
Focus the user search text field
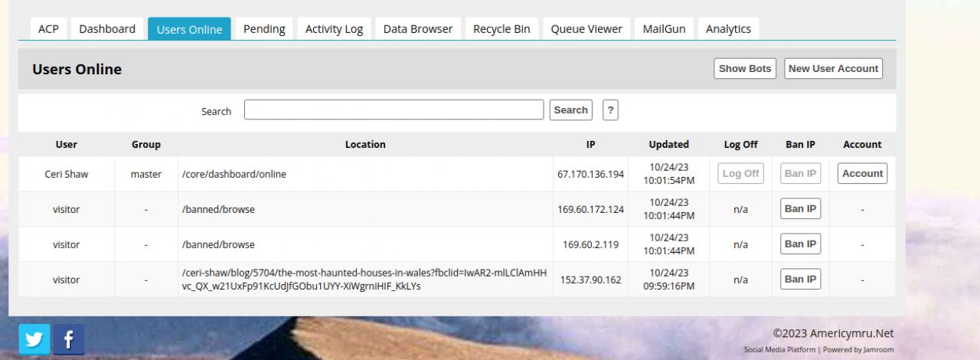394,110
